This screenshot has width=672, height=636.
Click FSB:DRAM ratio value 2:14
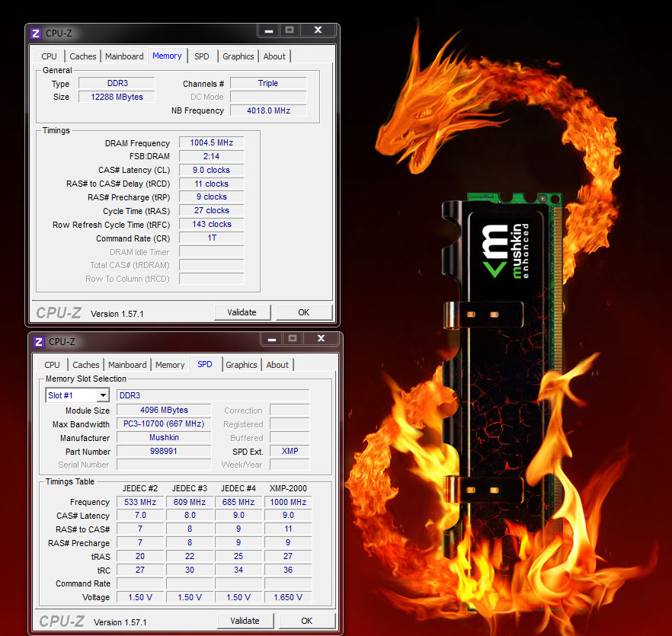click(x=211, y=156)
